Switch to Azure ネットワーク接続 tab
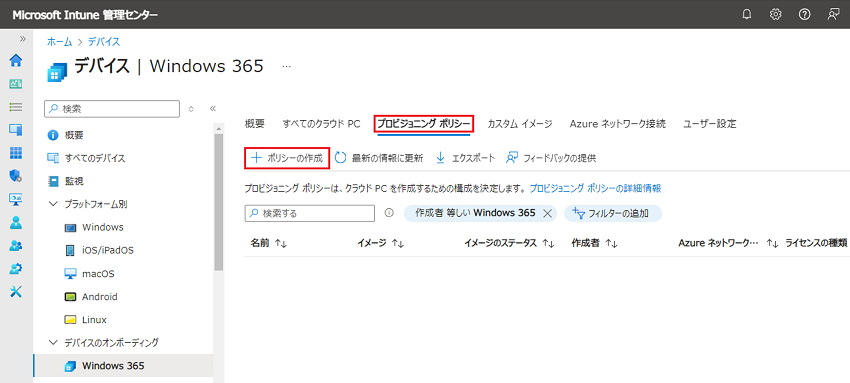The image size is (850, 383). click(617, 124)
